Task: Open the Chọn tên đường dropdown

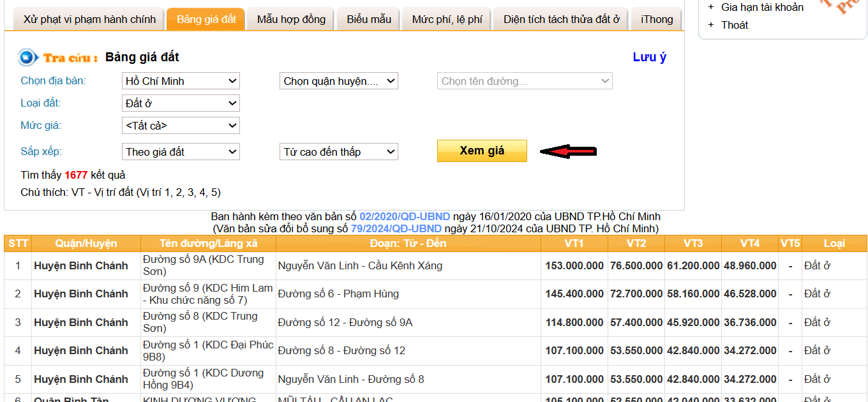Action: 525,81
